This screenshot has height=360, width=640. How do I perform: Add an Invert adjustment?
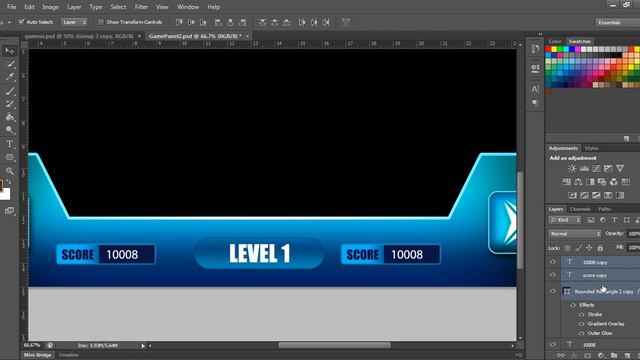click(573, 196)
